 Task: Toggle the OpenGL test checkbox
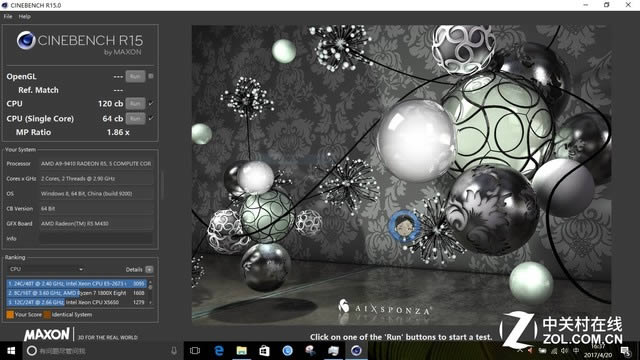pyautogui.click(x=151, y=76)
